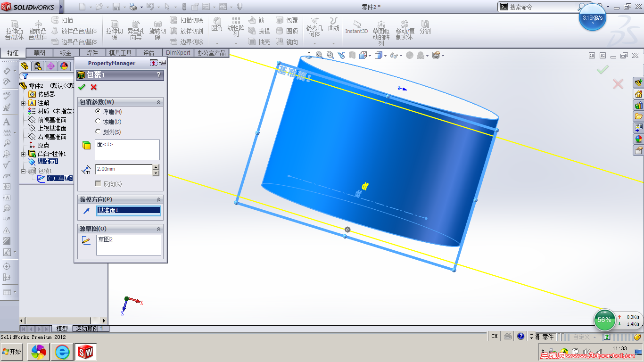
Task: Collapse the 包覆参数(W) section
Action: point(159,102)
